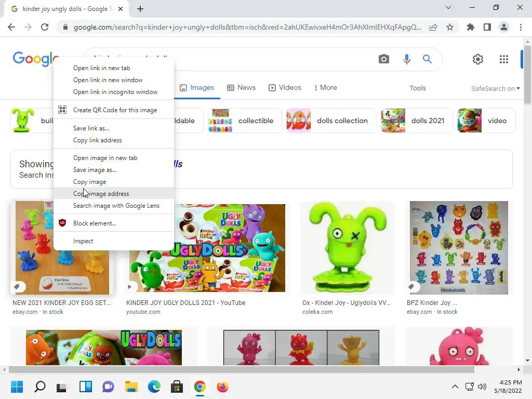Open the volume control in the system tray
532x399 pixels.
point(482,387)
